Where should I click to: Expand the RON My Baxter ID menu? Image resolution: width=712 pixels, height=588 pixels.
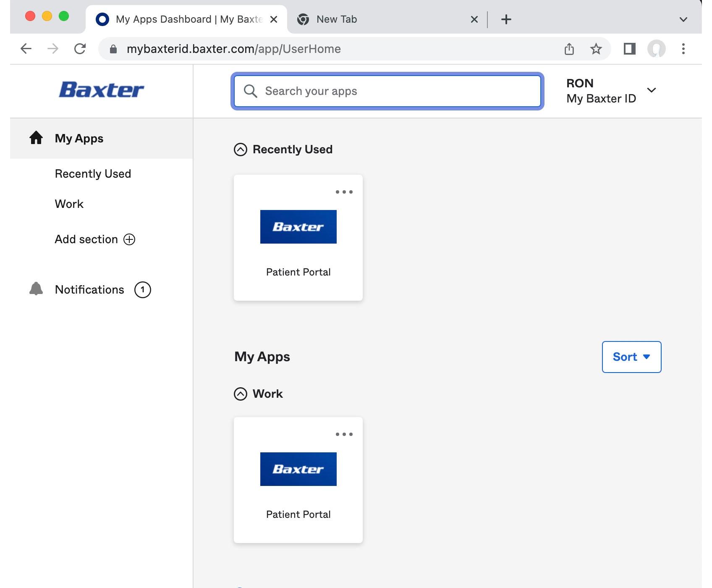pyautogui.click(x=651, y=90)
